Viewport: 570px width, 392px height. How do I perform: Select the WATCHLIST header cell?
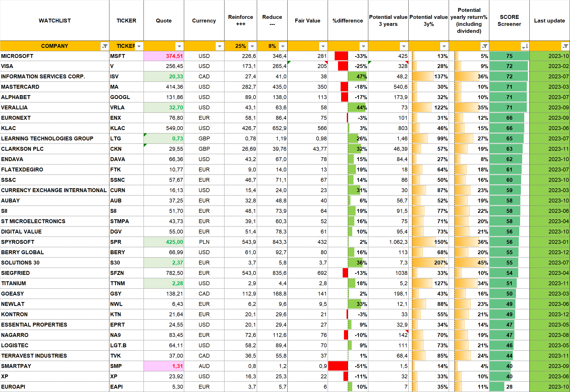tap(55, 21)
